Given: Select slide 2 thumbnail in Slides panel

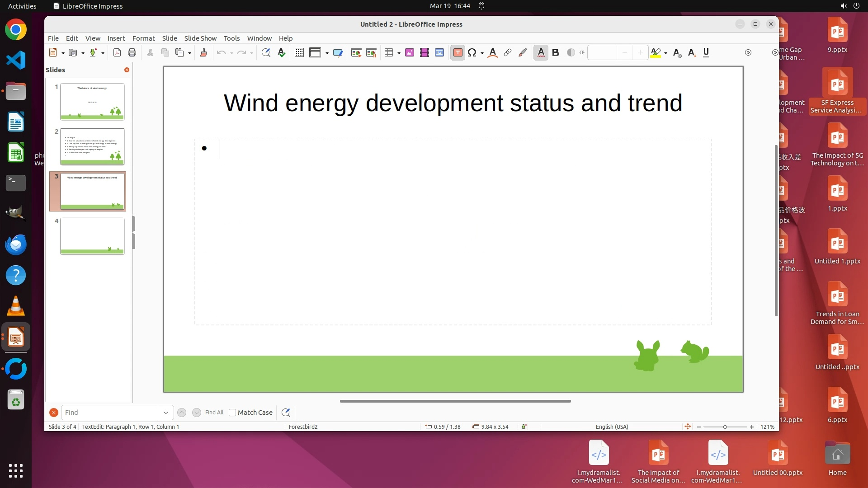Looking at the screenshot, I should point(92,146).
